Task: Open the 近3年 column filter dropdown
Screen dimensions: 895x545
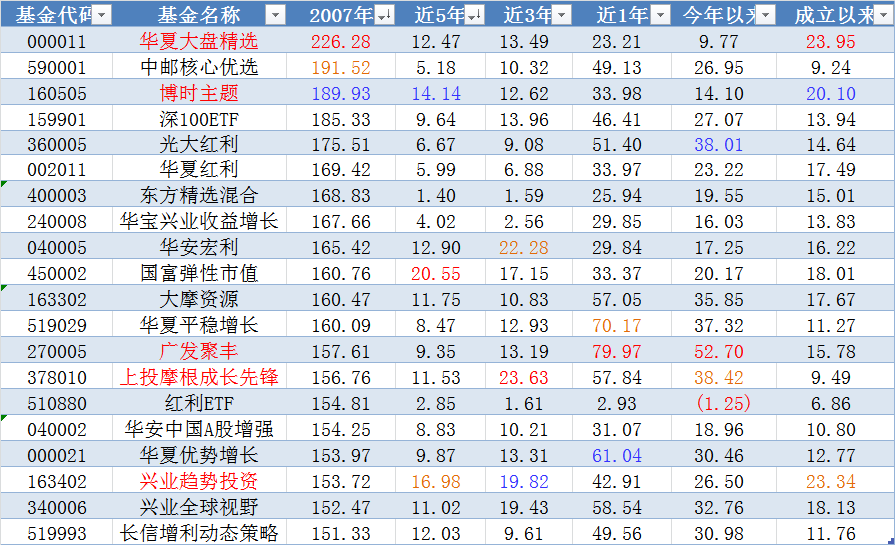Action: click(562, 15)
